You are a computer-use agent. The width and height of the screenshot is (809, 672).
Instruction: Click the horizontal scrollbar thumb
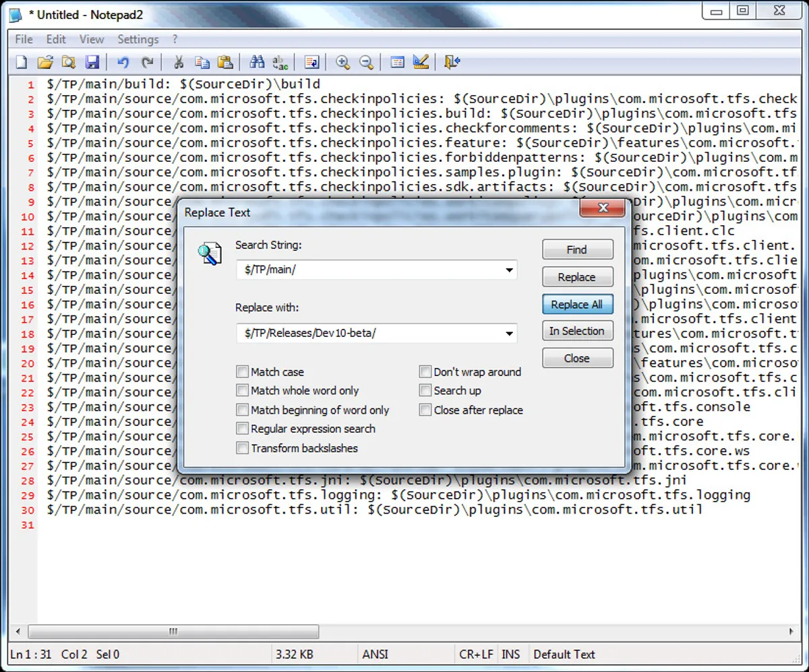click(x=174, y=632)
